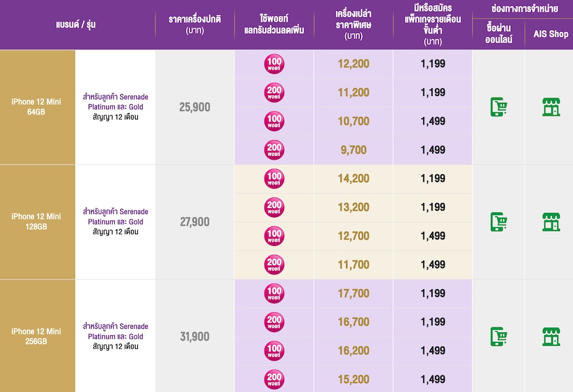Click Serenade Platinum and Gold text for 128GB
The width and height of the screenshot is (573, 392).
click(x=116, y=216)
